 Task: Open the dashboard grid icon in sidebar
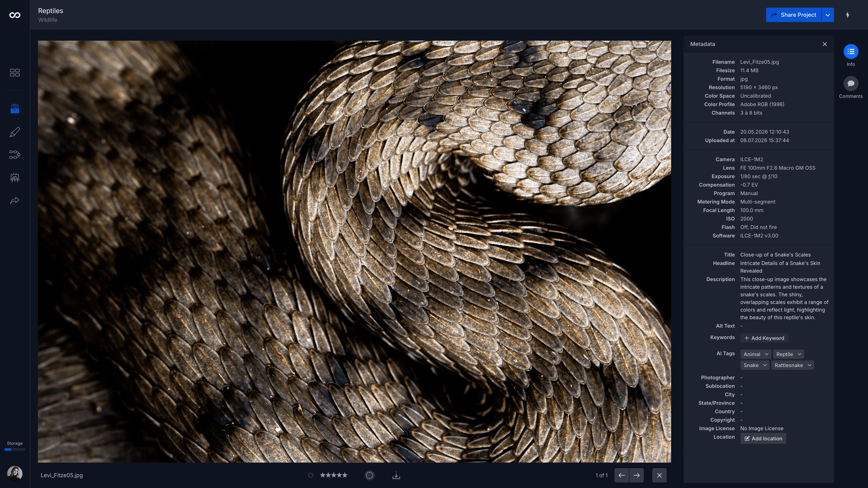tap(15, 72)
